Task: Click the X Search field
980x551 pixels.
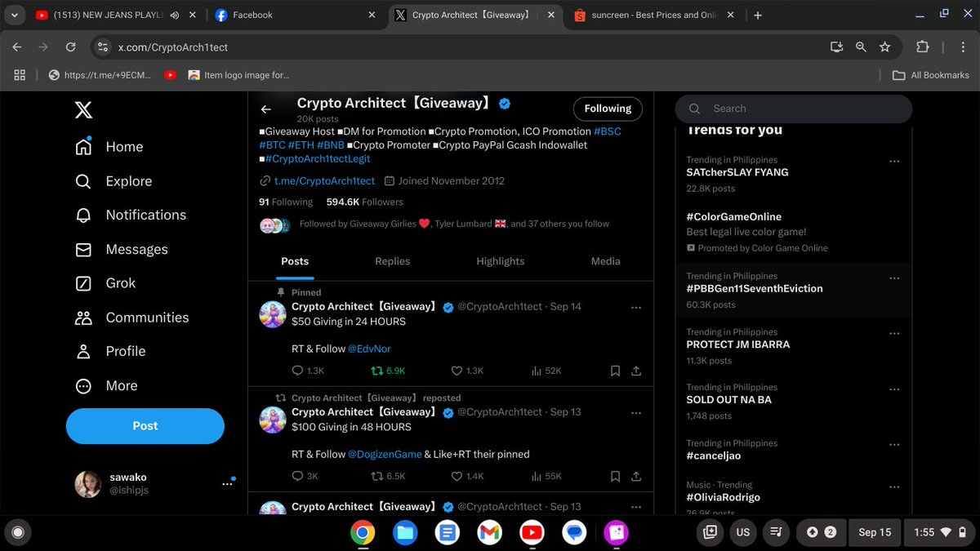Action: point(794,109)
